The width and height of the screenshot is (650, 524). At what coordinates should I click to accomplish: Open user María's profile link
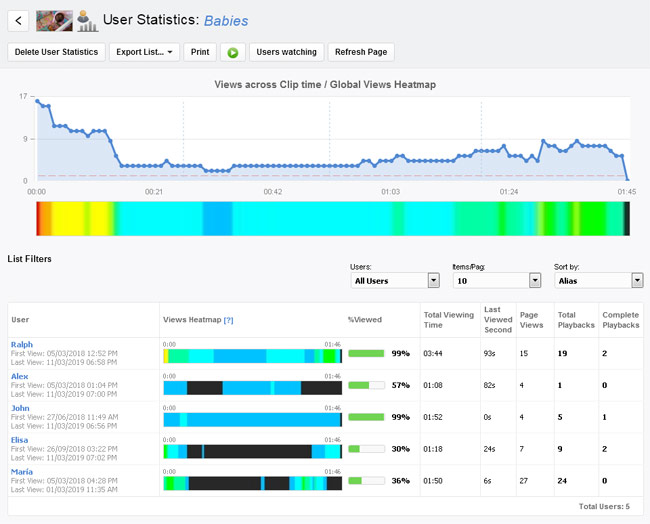[22, 472]
